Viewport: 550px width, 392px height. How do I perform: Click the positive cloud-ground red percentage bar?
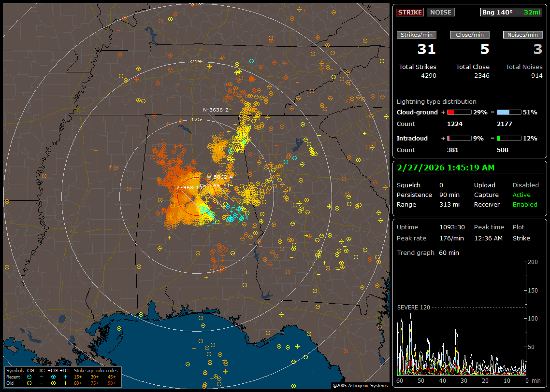point(459,112)
